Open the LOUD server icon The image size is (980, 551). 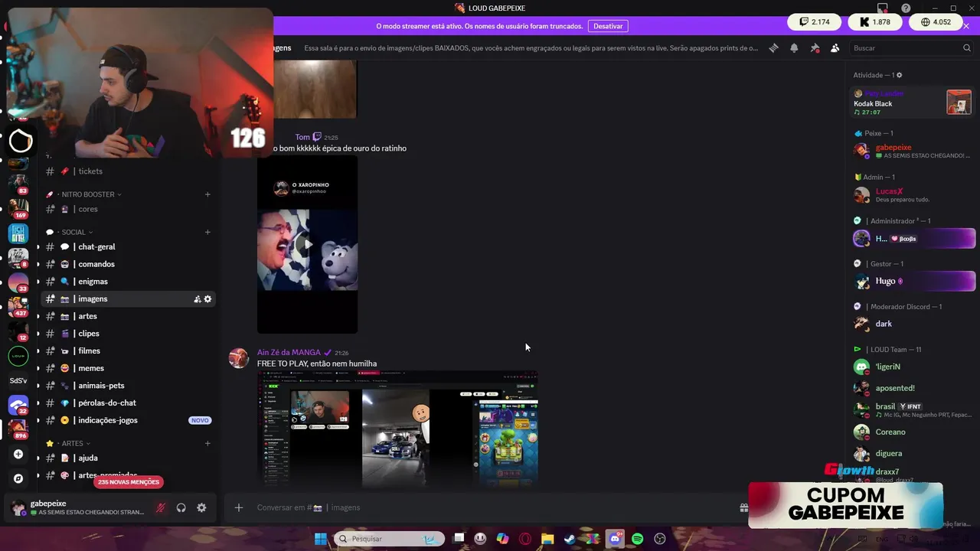[x=18, y=356]
